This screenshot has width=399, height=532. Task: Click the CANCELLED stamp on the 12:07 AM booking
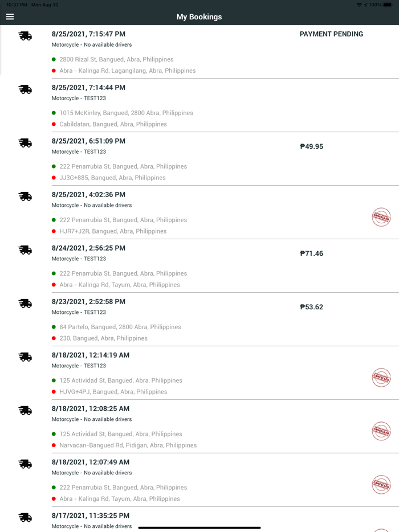click(x=381, y=485)
